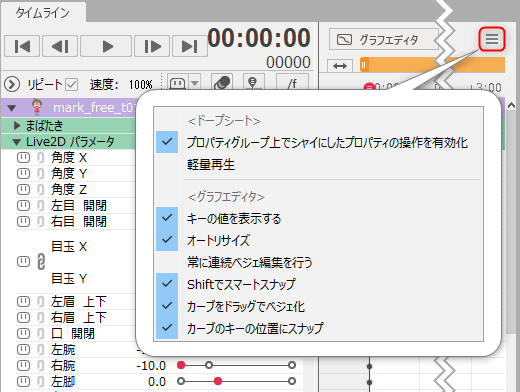Screen dimensions: 520x392
Task: Click the /f frame-rate button
Action: (x=292, y=82)
